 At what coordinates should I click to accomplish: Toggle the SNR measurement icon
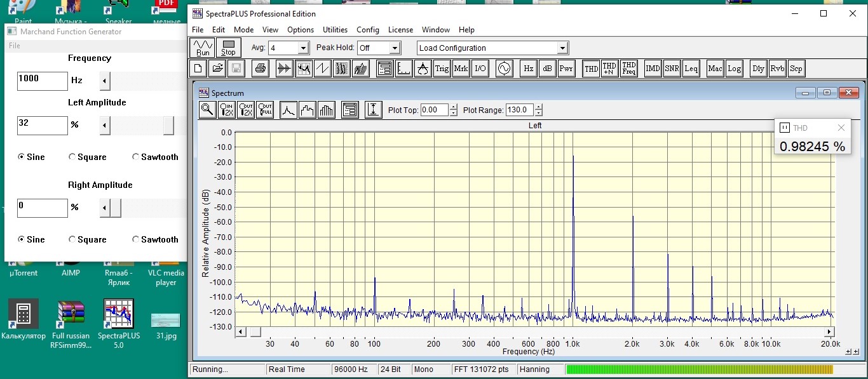coord(672,69)
